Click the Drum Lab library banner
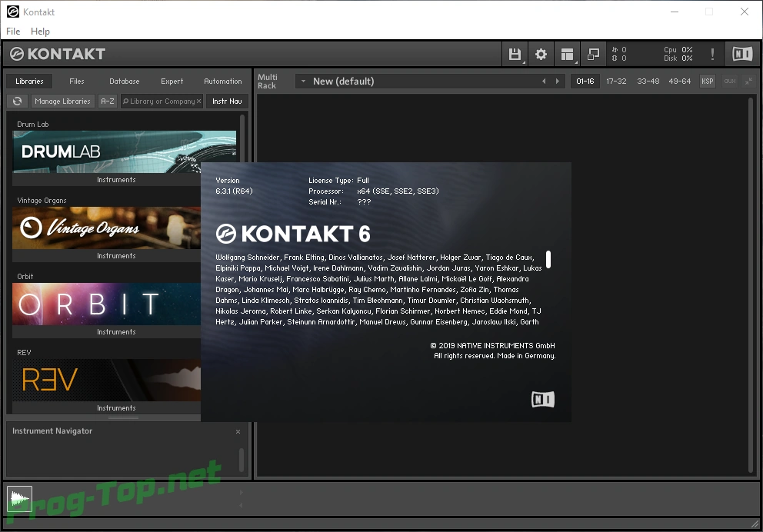763x532 pixels. point(124,151)
